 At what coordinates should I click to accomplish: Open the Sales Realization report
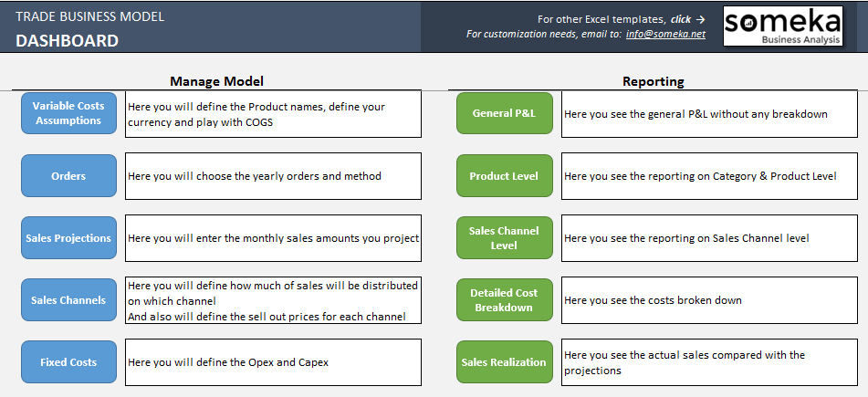[x=505, y=362]
